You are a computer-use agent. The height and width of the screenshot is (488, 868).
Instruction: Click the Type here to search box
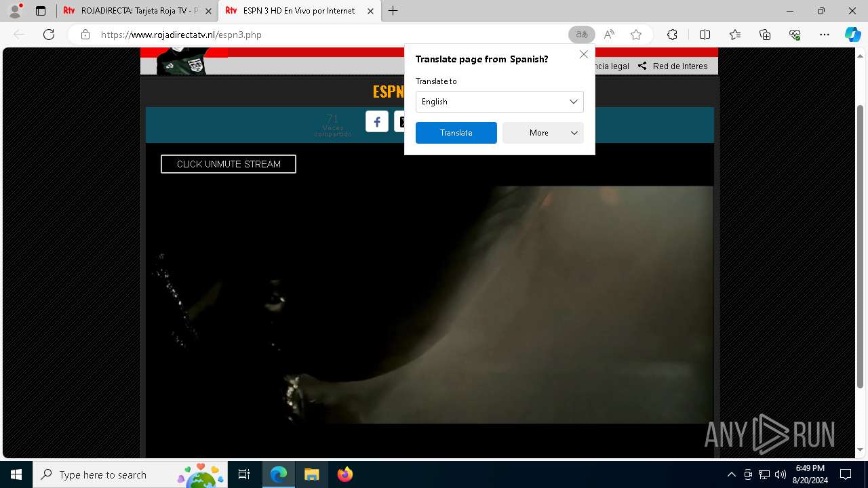(130, 474)
